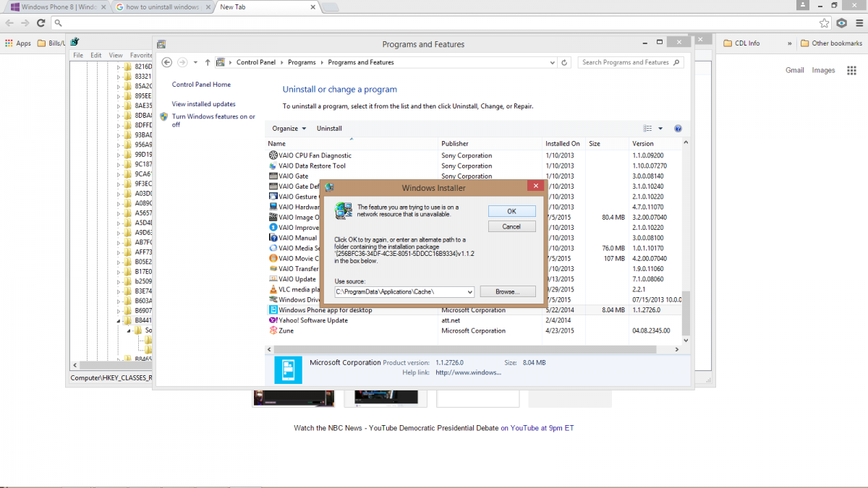Open the CDL Info bookmark folder
Viewport: 868px width, 488px height.
(742, 43)
